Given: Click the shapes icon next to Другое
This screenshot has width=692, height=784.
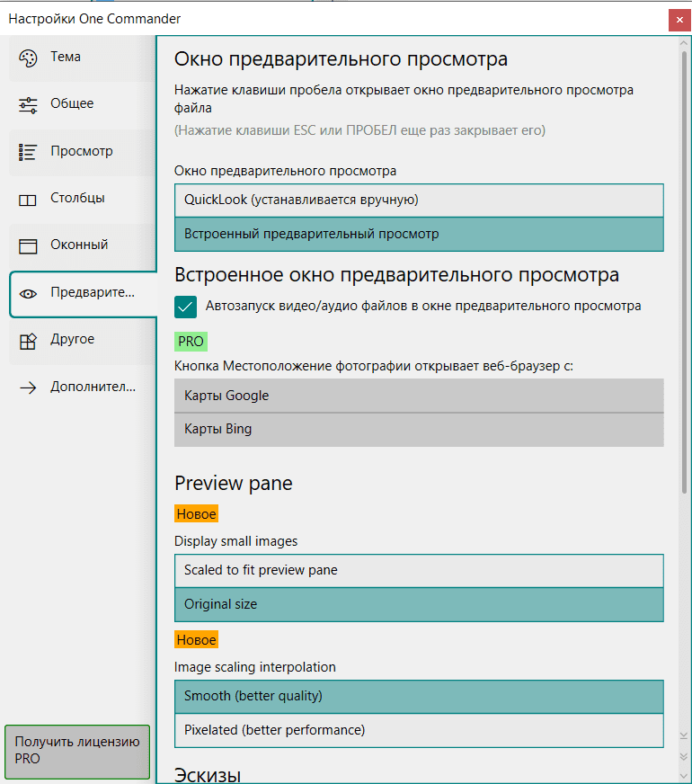Looking at the screenshot, I should pos(28,340).
